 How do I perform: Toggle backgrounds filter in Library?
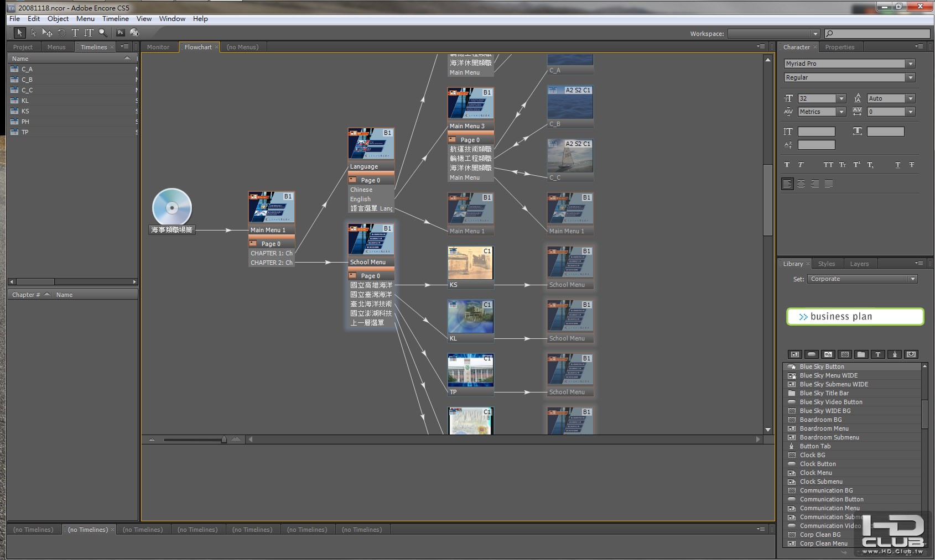point(845,354)
